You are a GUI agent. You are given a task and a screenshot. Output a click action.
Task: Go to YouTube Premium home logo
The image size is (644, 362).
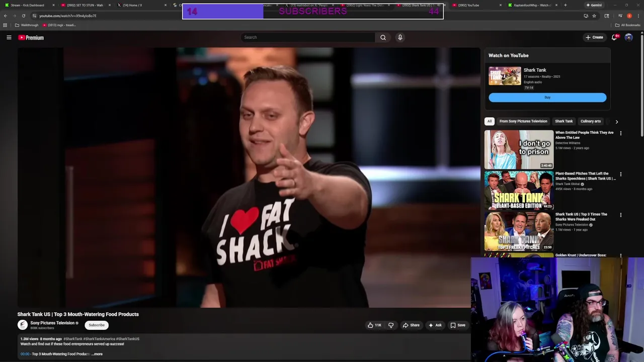tap(31, 38)
